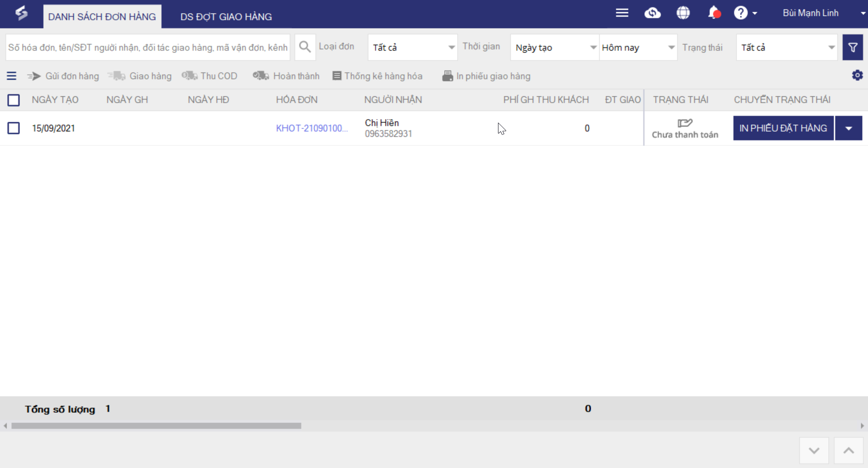
Task: Click Giao hàng toolbar button
Action: click(x=140, y=76)
